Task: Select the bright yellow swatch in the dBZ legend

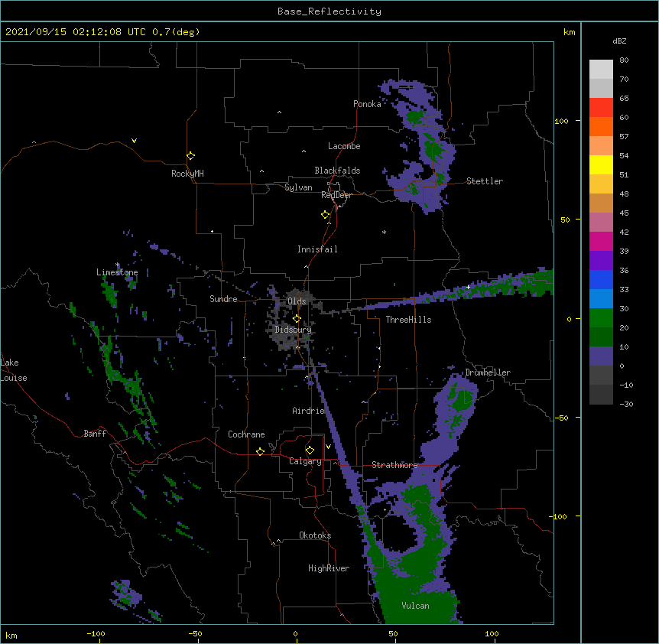Action: (601, 164)
